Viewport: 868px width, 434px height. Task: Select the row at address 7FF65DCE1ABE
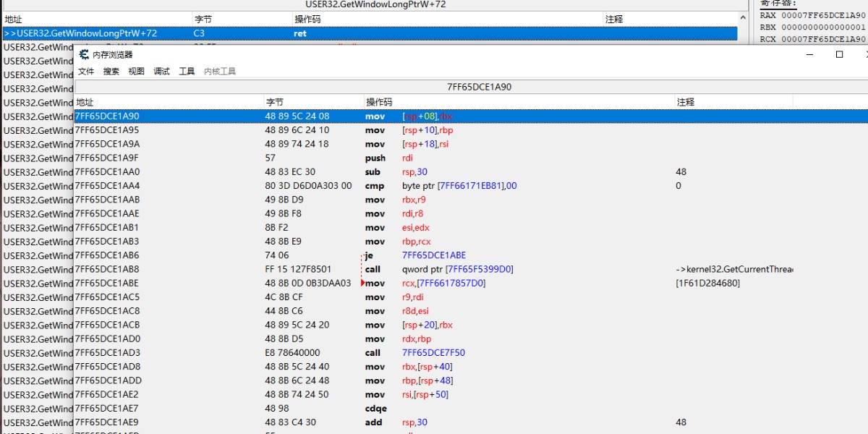472,284
